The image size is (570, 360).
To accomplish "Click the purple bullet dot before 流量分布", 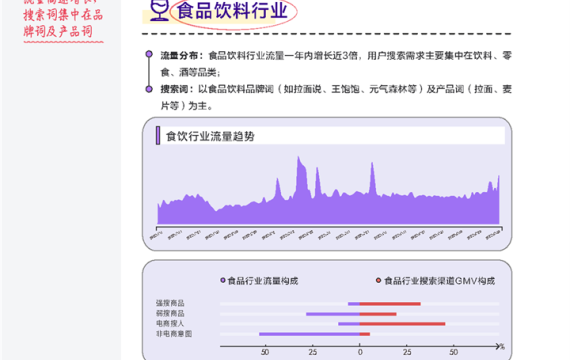I will coord(149,54).
